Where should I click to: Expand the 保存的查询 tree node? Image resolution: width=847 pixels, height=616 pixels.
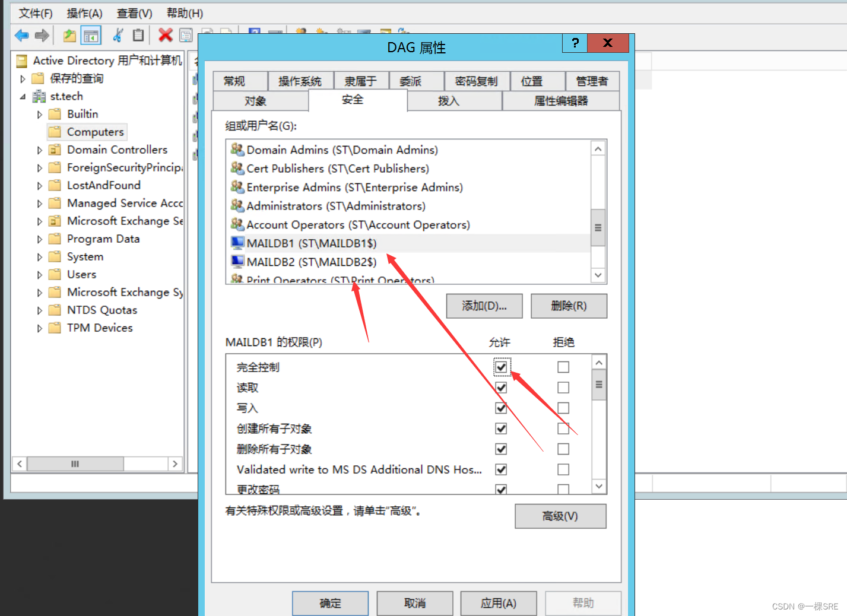(x=23, y=78)
